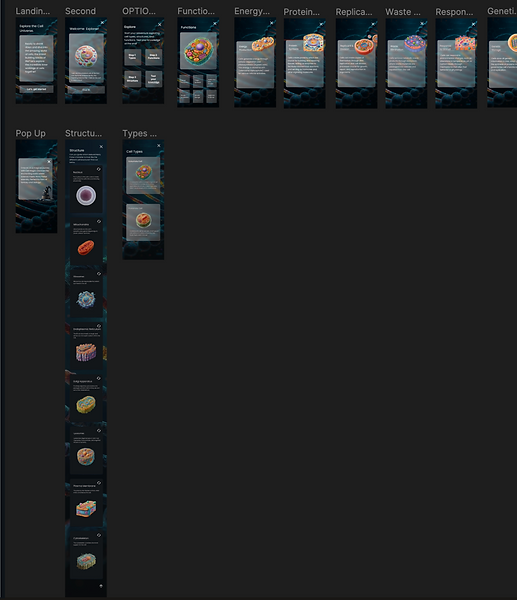Click the X icon on Pop Up card
The width and height of the screenshot is (517, 600).
coord(49,161)
